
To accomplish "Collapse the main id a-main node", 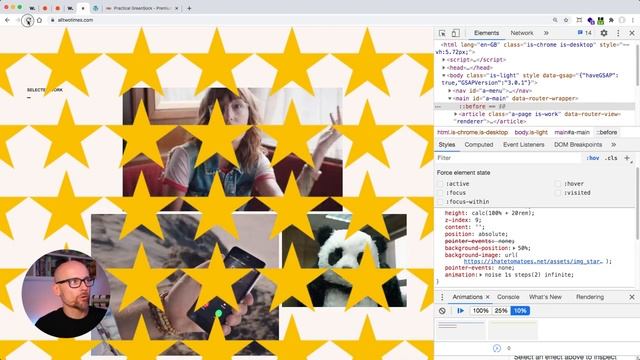I will tap(450, 99).
